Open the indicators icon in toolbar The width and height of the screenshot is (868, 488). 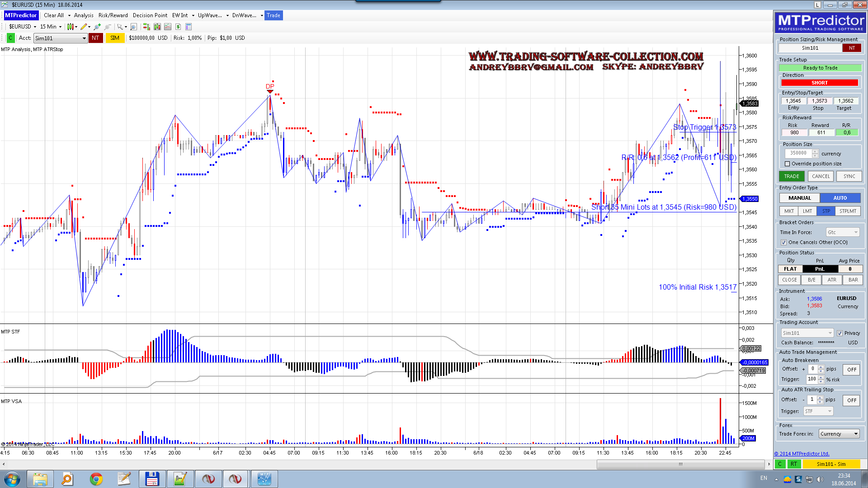coord(168,27)
